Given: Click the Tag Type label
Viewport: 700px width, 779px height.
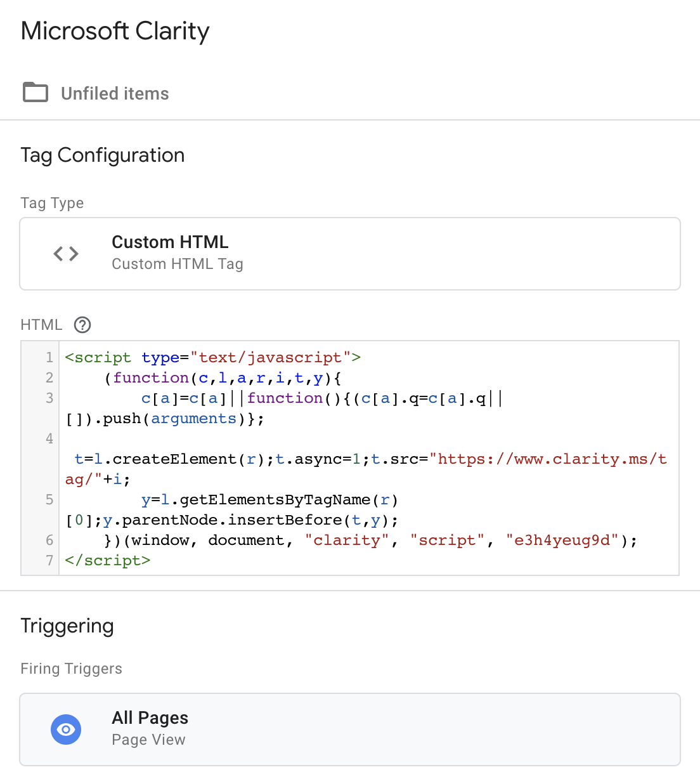Looking at the screenshot, I should (52, 203).
